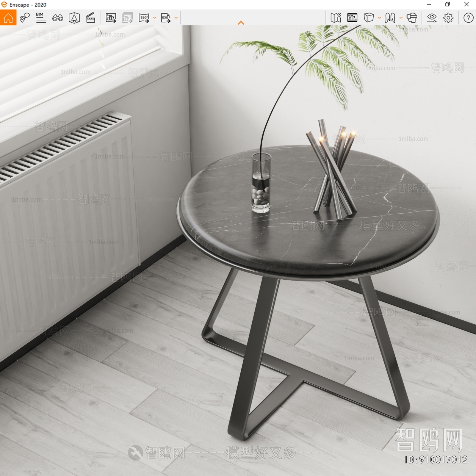
Task: Expand the projection mode dropdown
Action: pos(380,18)
